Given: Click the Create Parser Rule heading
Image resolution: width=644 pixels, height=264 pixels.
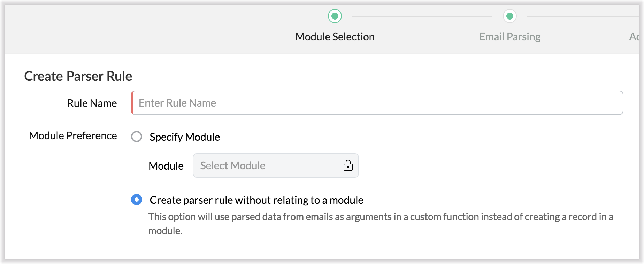Looking at the screenshot, I should point(78,76).
